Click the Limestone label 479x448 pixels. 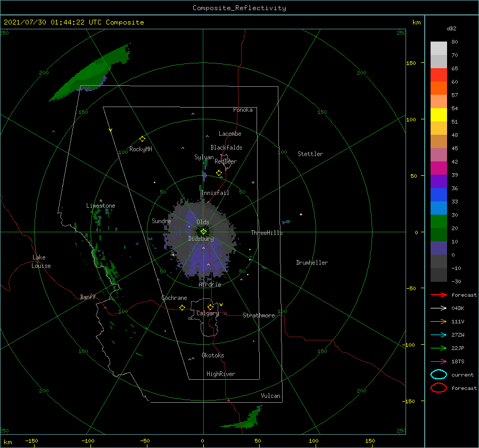(101, 206)
